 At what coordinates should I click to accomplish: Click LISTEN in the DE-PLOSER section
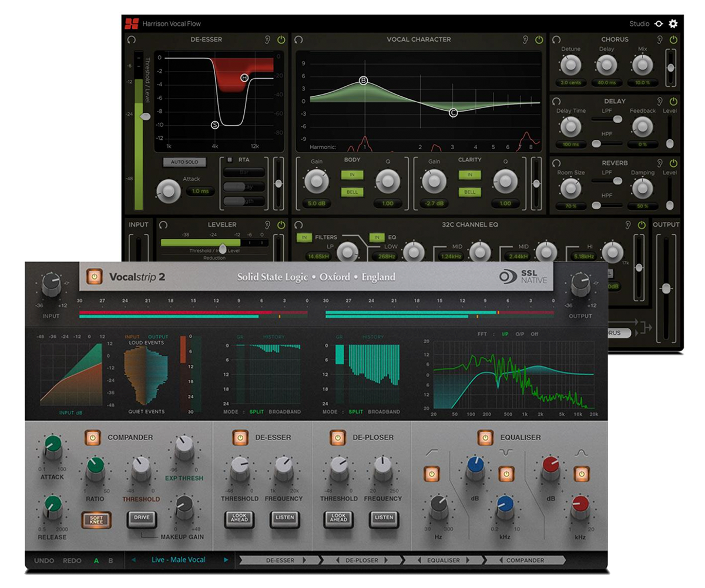point(384,520)
